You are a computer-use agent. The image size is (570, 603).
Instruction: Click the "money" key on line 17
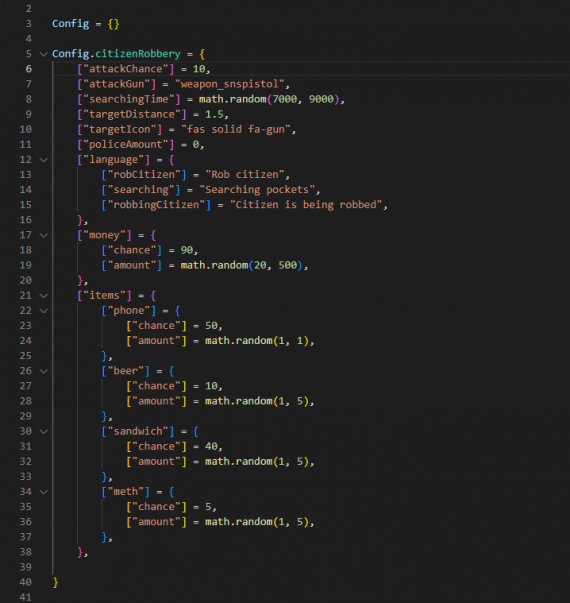pyautogui.click(x=104, y=235)
